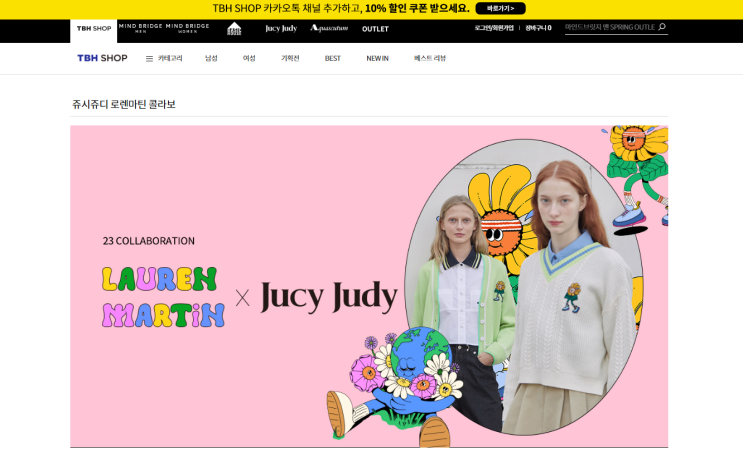Image resolution: width=743 pixels, height=476 pixels.
Task: Open the 남성 menu item
Action: click(211, 58)
